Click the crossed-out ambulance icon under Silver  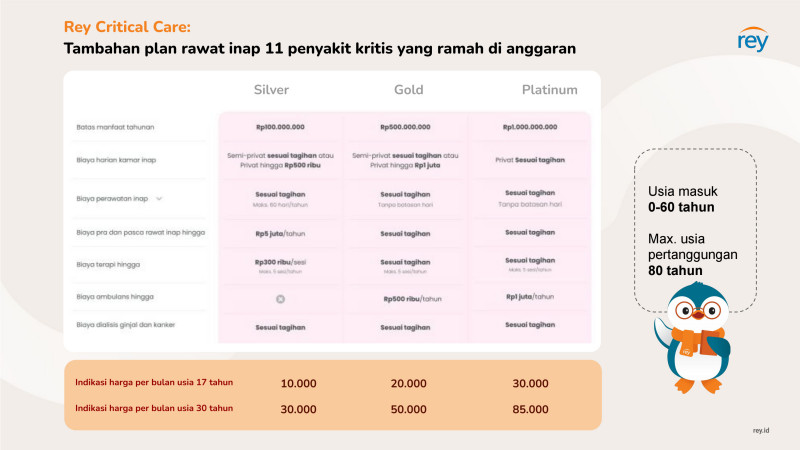tap(280, 299)
